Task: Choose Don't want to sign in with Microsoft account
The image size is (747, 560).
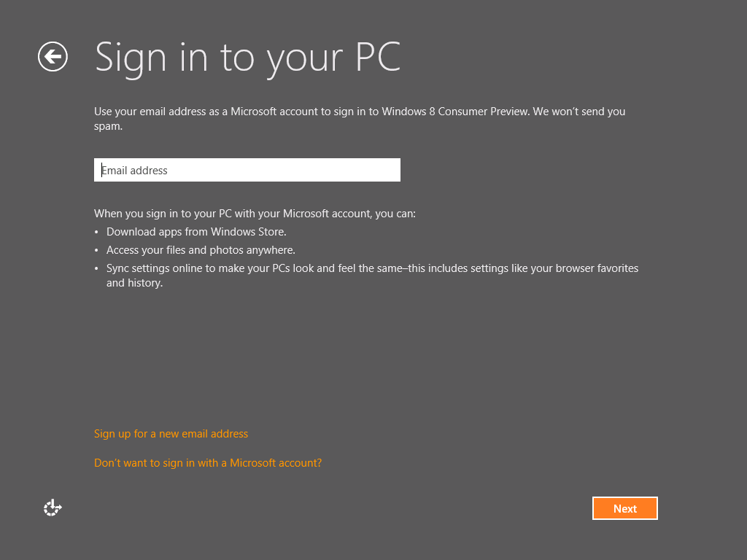Action: [208, 463]
